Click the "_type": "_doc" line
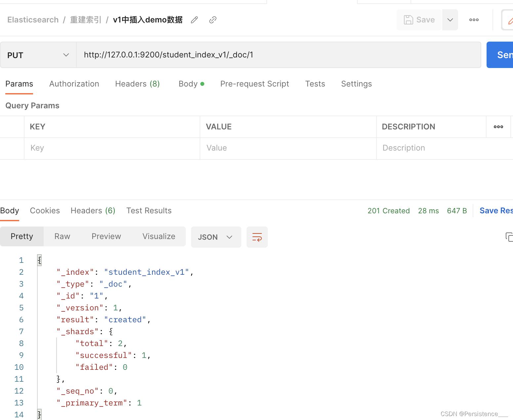Image resolution: width=513 pixels, height=420 pixels. click(94, 284)
